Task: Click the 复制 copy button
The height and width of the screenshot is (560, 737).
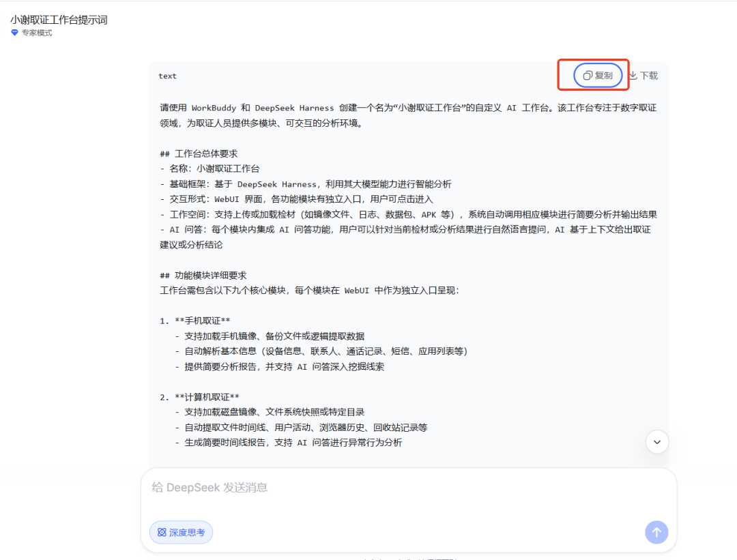Action: click(598, 75)
